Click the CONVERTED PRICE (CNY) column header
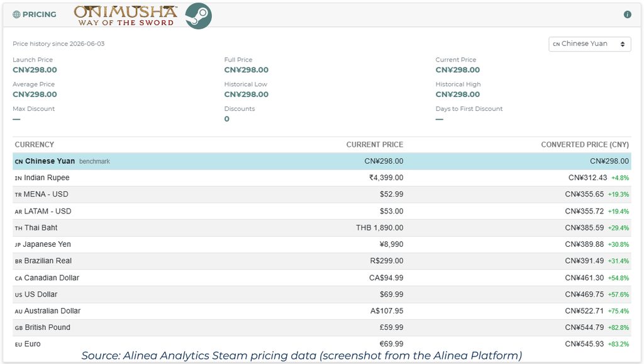Viewport: 644px width, 364px height. pos(585,145)
